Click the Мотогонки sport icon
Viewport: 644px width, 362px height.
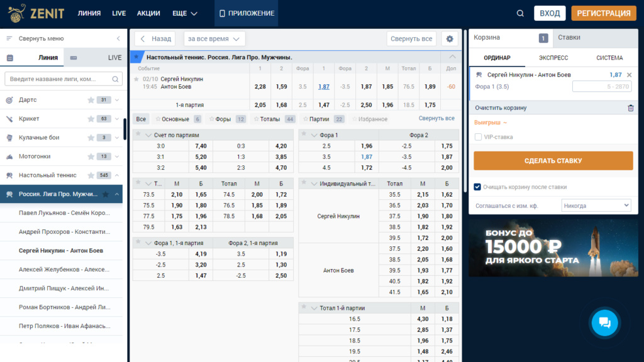pyautogui.click(x=9, y=156)
